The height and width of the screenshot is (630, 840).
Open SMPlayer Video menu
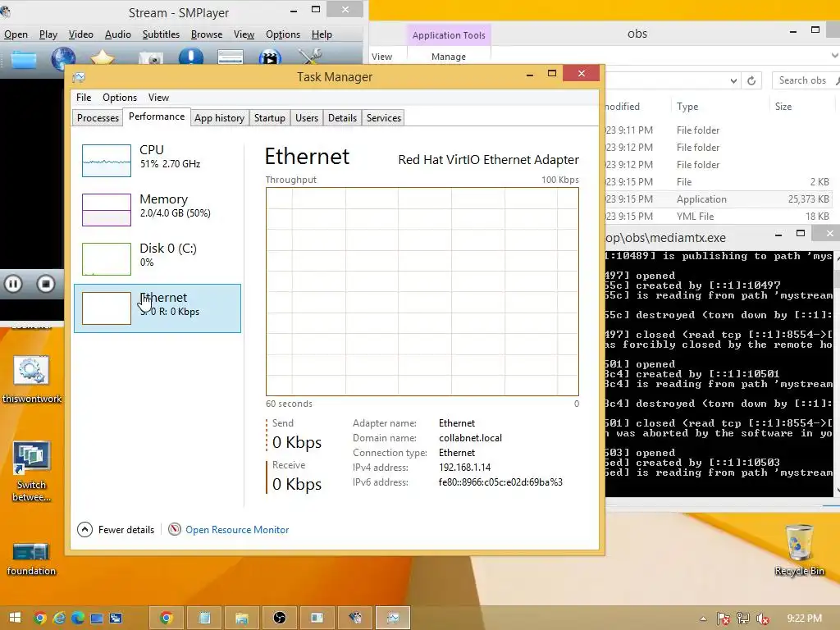point(81,34)
